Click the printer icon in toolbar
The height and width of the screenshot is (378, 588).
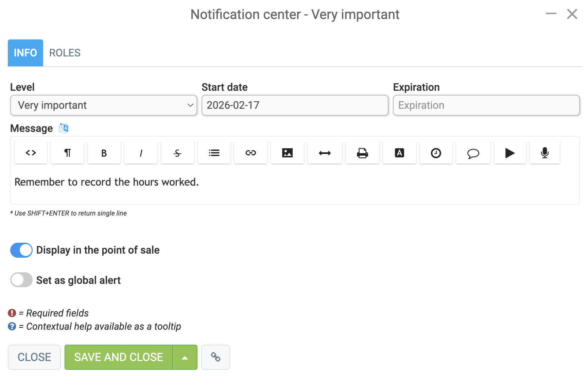click(362, 153)
